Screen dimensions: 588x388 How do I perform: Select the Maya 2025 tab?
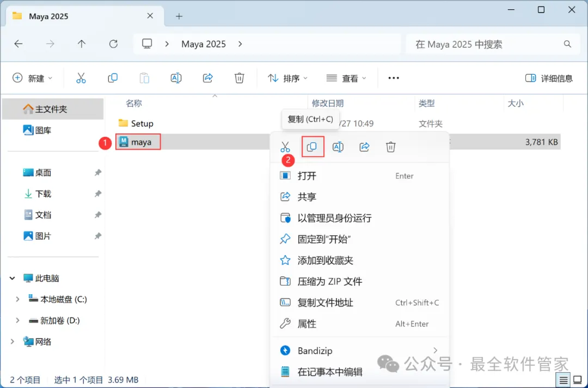click(85, 16)
